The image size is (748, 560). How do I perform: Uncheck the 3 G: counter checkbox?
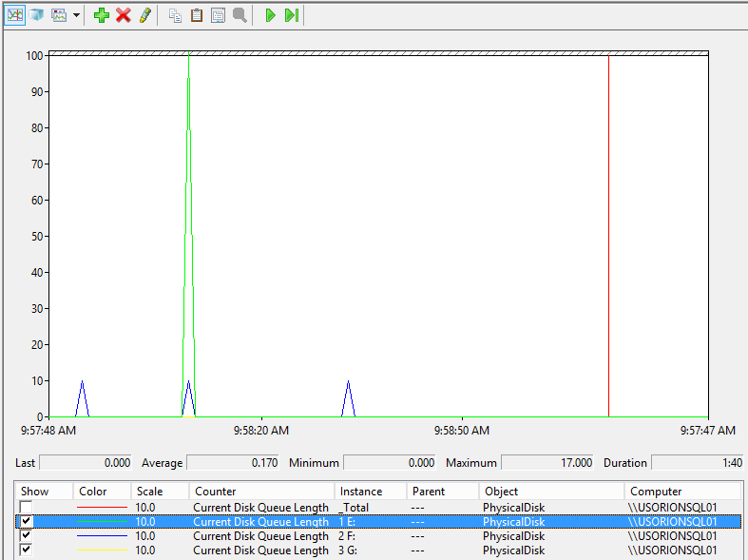[27, 550]
